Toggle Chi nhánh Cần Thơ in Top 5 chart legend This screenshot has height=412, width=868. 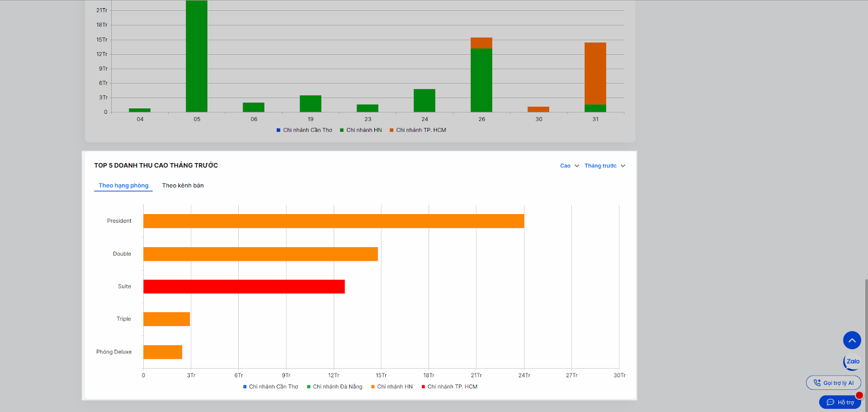coord(271,387)
